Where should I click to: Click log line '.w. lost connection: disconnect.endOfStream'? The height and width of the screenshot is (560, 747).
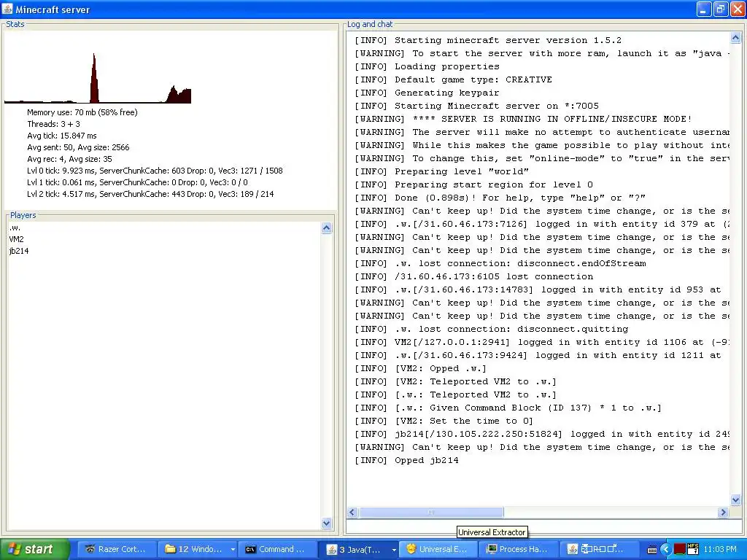500,263
